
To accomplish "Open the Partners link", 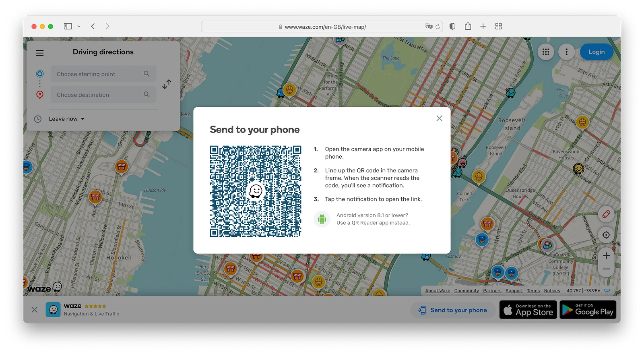I will coord(492,291).
